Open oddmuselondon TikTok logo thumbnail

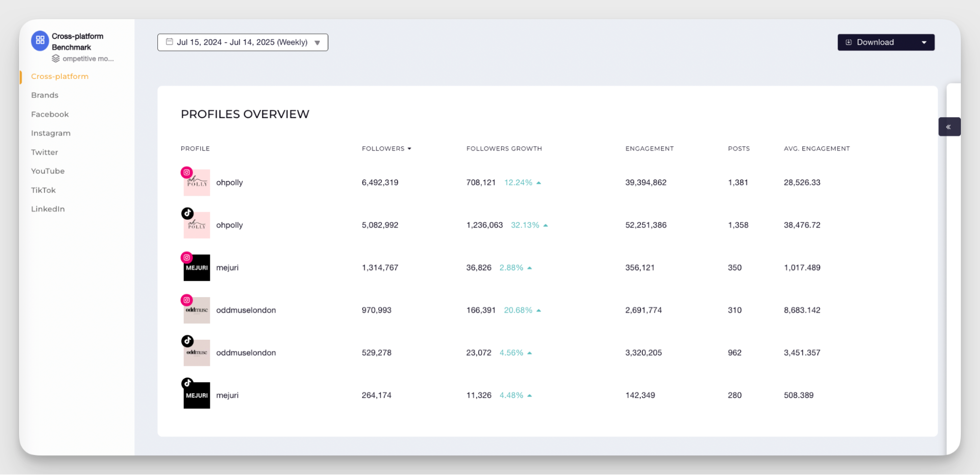(197, 353)
